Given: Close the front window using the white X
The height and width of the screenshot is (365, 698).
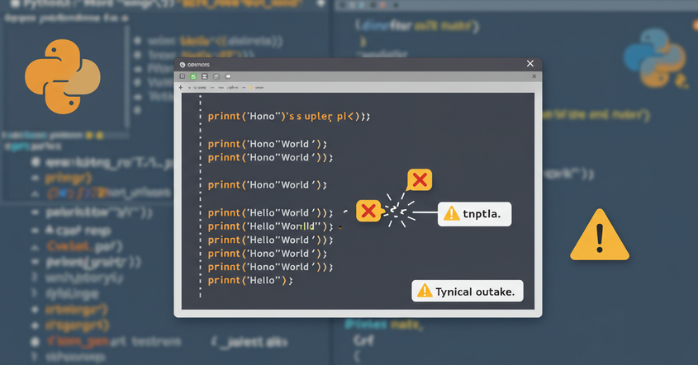Looking at the screenshot, I should tap(530, 64).
